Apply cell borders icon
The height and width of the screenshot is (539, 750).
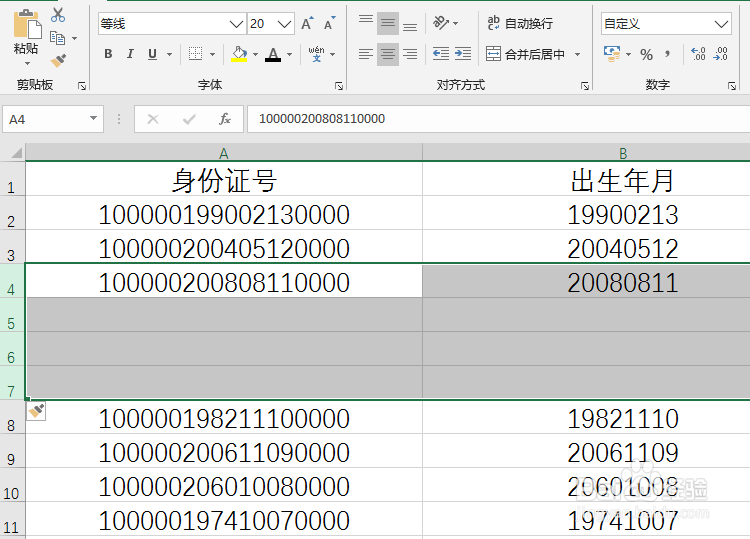pos(195,54)
